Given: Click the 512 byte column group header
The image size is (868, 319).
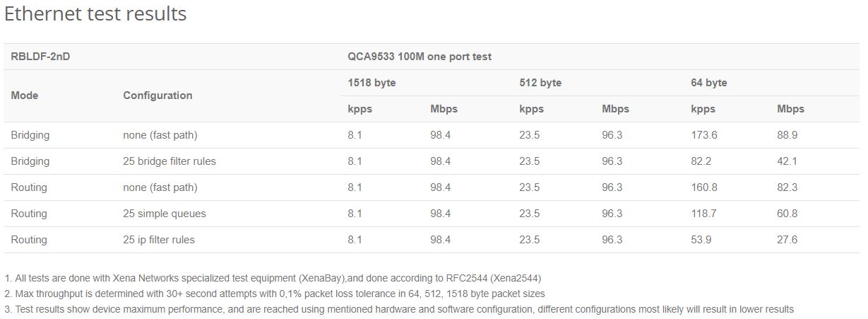Looking at the screenshot, I should 540,83.
